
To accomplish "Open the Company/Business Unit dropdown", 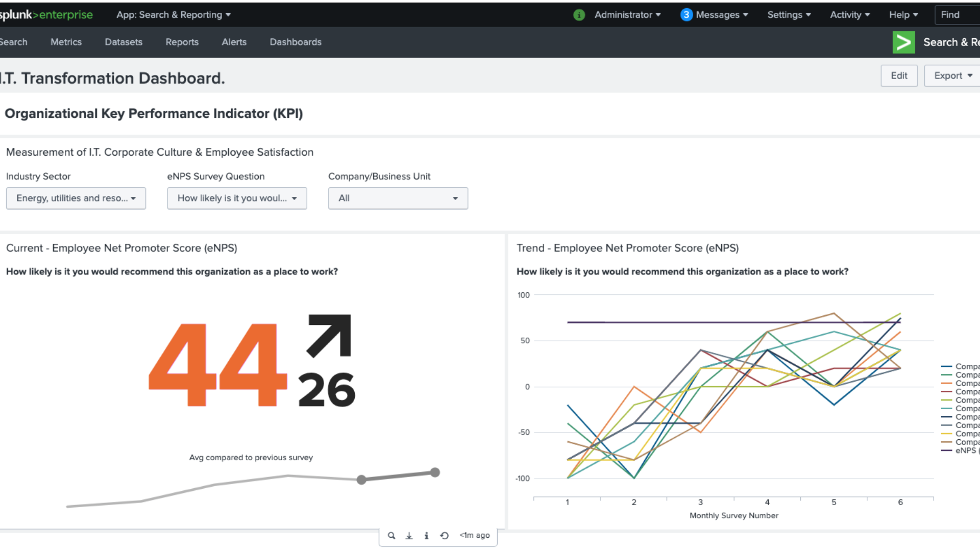I will point(398,198).
